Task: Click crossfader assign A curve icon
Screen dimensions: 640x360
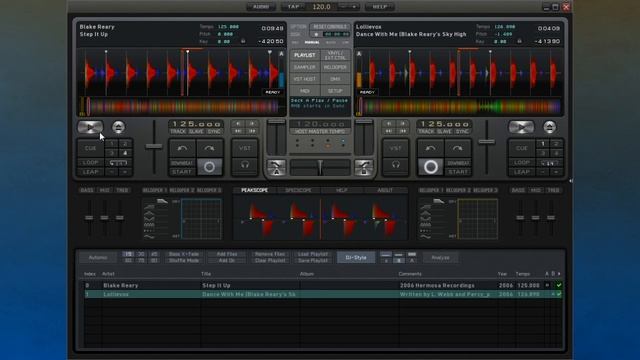Action: pyautogui.click(x=276, y=167)
